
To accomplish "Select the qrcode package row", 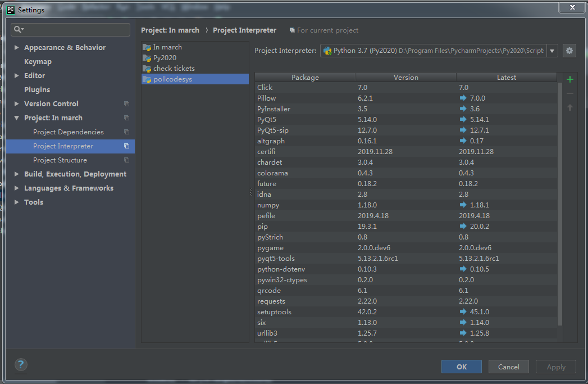I will coord(406,291).
